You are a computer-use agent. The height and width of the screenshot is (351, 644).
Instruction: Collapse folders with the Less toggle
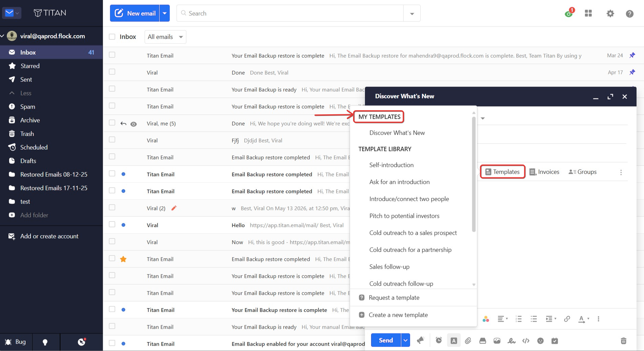(x=20, y=93)
